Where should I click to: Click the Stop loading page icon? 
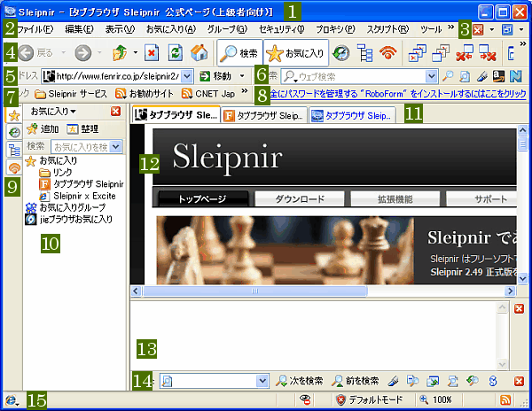click(x=152, y=53)
